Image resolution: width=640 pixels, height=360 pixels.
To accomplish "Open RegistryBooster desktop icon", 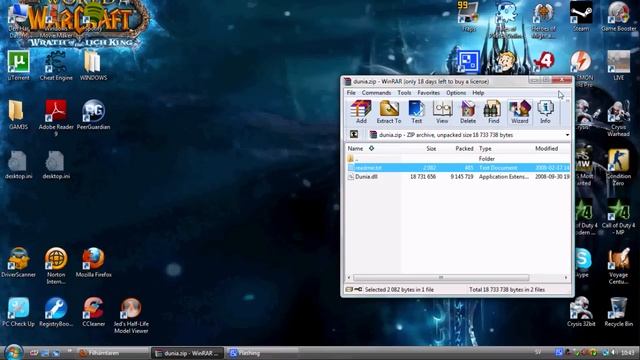I will click(56, 312).
